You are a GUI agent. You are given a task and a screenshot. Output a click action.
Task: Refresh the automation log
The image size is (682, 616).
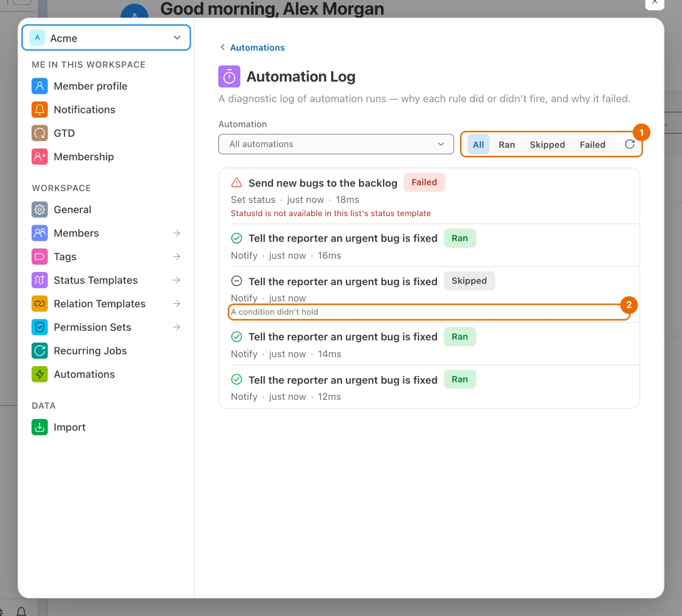(630, 145)
